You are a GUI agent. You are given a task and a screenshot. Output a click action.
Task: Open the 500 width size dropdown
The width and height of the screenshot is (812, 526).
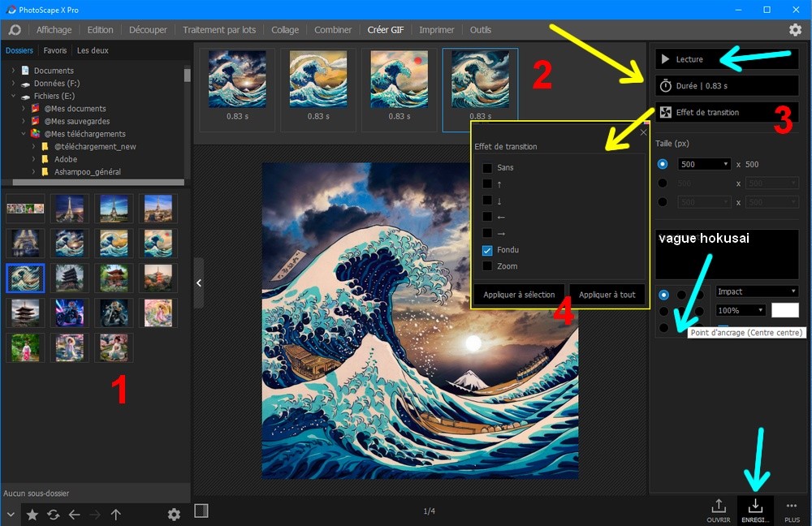(x=704, y=164)
